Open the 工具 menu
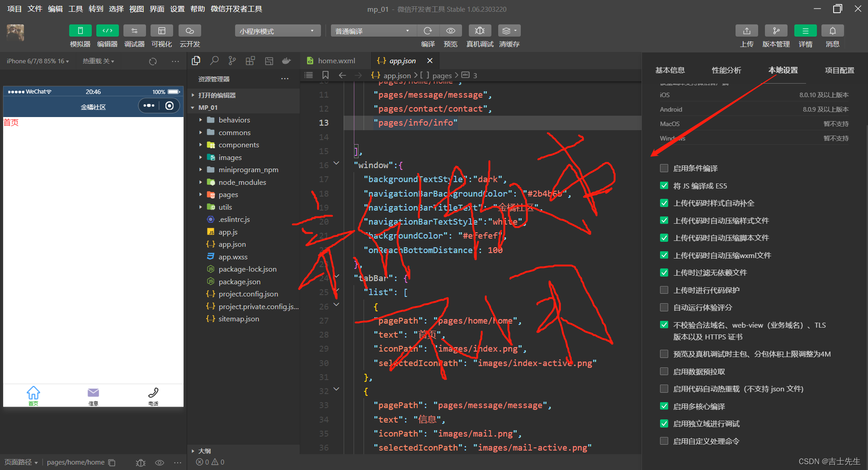 pos(75,9)
